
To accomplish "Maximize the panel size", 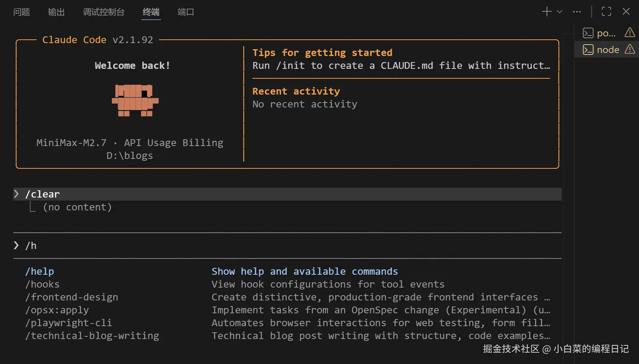I will pyautogui.click(x=606, y=12).
